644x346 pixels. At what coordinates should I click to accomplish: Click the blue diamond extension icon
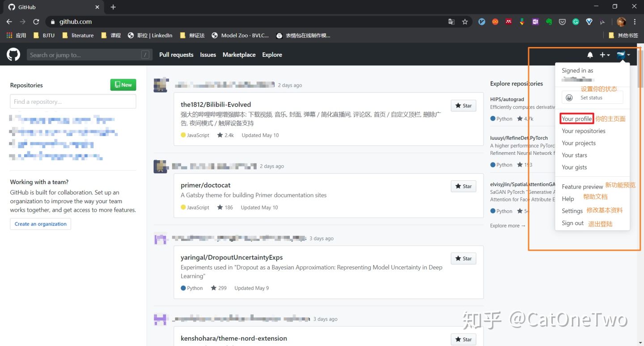(589, 21)
